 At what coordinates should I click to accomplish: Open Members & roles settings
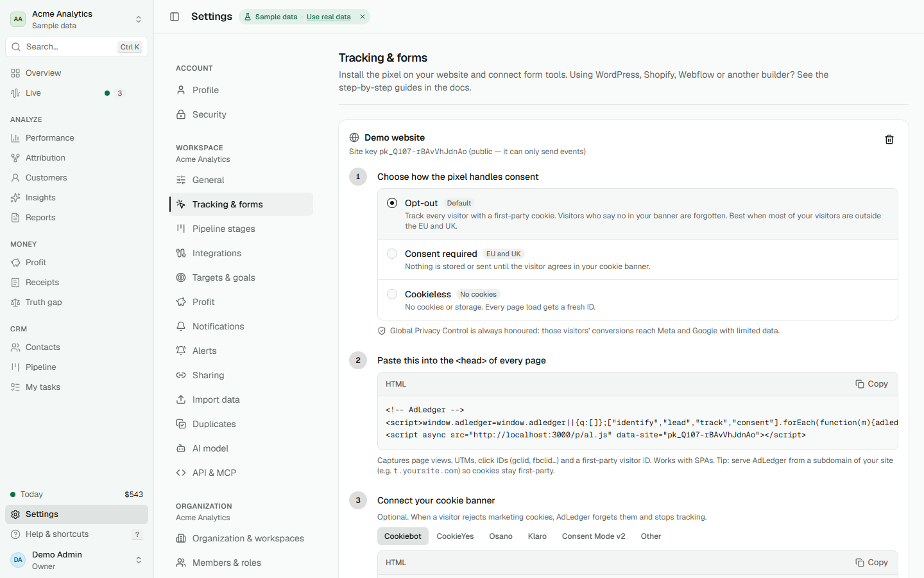coord(241,563)
